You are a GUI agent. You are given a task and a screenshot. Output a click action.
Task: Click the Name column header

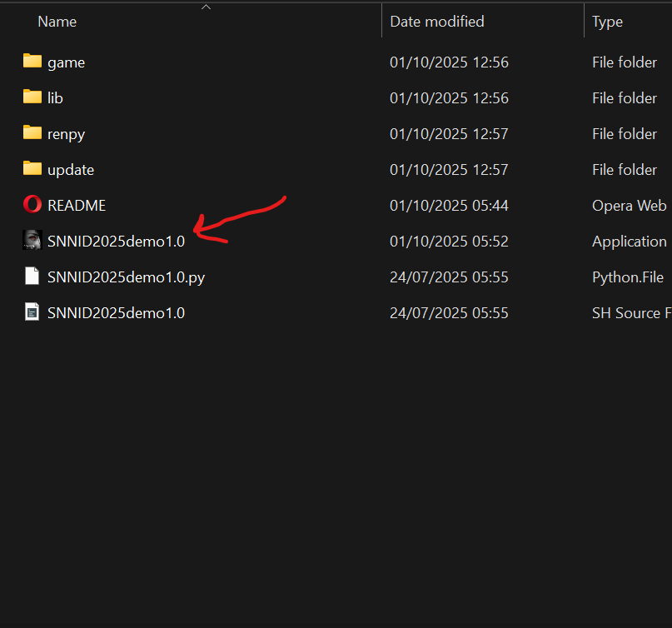(57, 21)
